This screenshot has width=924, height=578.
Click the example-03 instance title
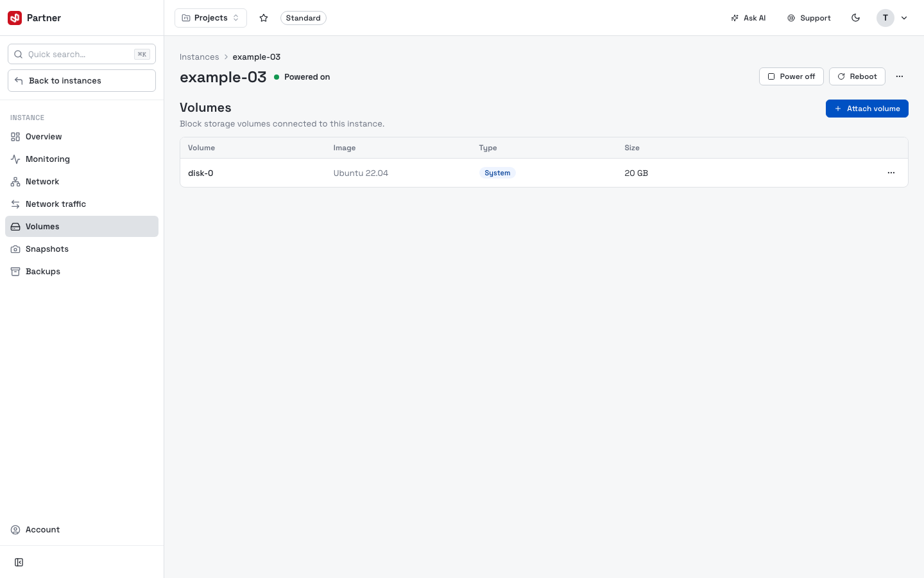[223, 77]
